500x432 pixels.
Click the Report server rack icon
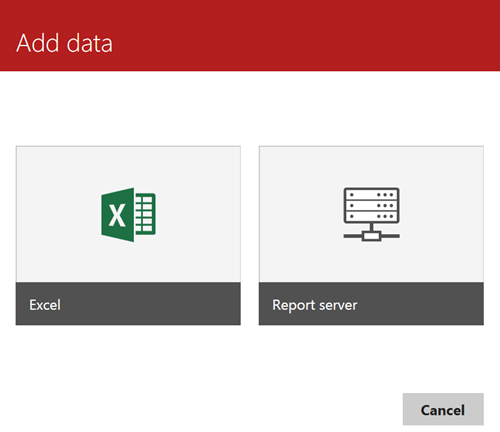pyautogui.click(x=371, y=214)
